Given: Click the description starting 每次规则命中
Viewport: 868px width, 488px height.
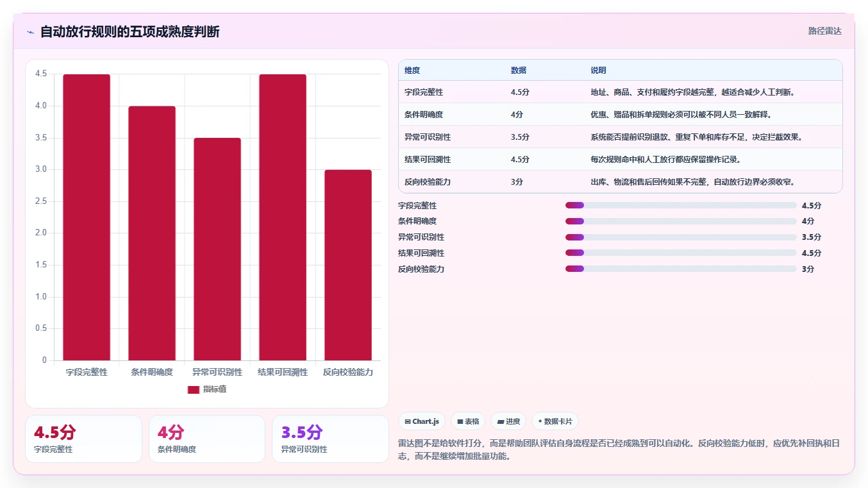Looking at the screenshot, I should (667, 160).
